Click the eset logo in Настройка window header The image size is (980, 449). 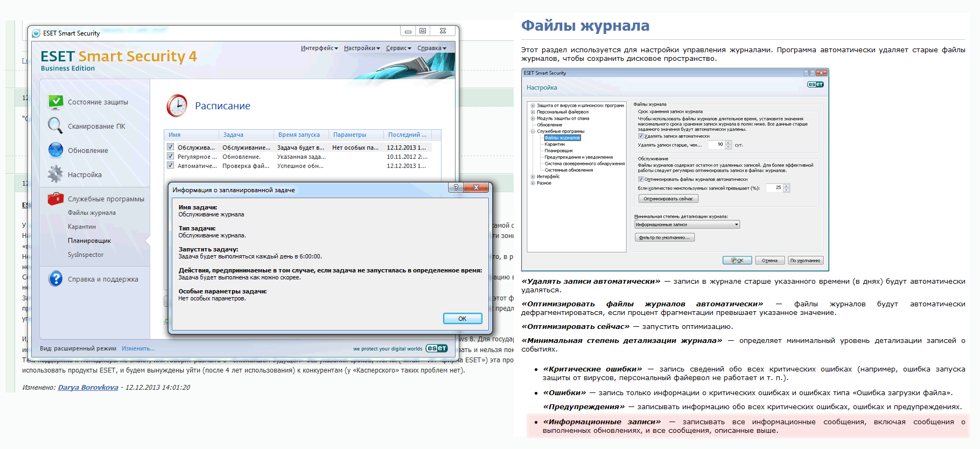[x=815, y=84]
